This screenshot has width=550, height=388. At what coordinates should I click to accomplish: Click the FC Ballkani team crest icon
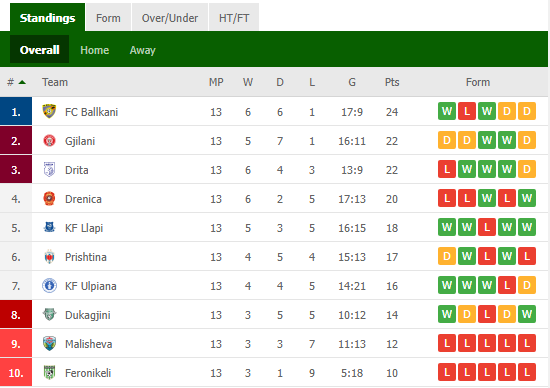[49, 112]
